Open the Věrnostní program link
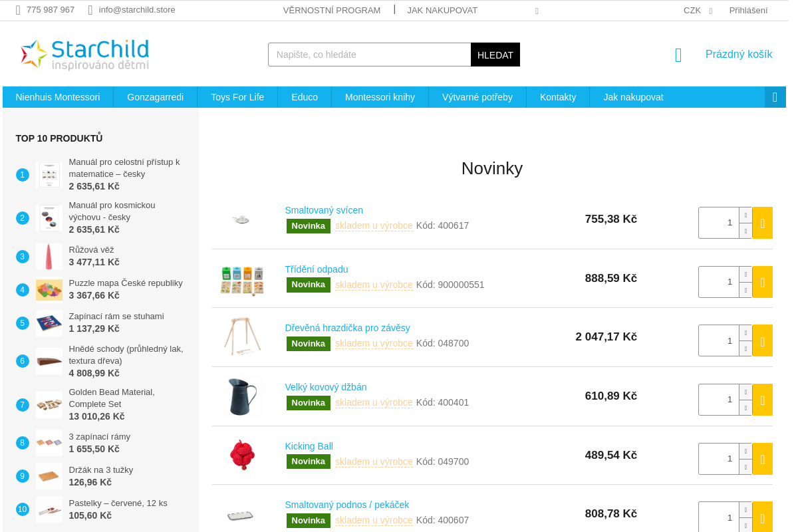Screen dimensions: 798x532 [x=331, y=10]
